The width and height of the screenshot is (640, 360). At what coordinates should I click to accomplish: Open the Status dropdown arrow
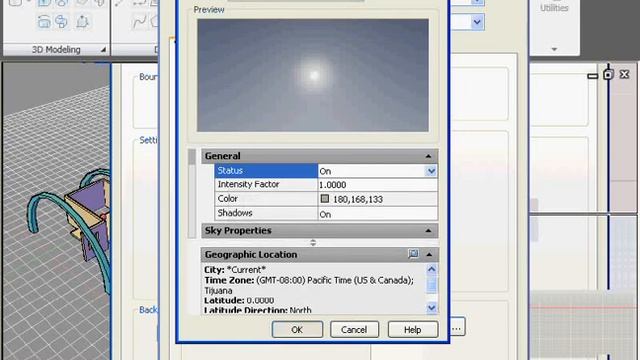coord(431,171)
